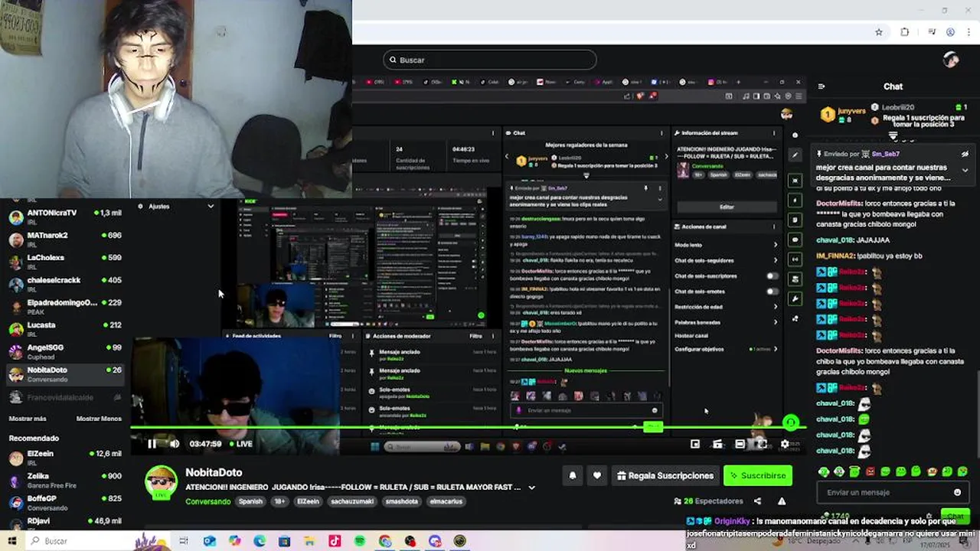This screenshot has width=980, height=551.
Task: Click the Windows Start button
Action: click(x=11, y=541)
